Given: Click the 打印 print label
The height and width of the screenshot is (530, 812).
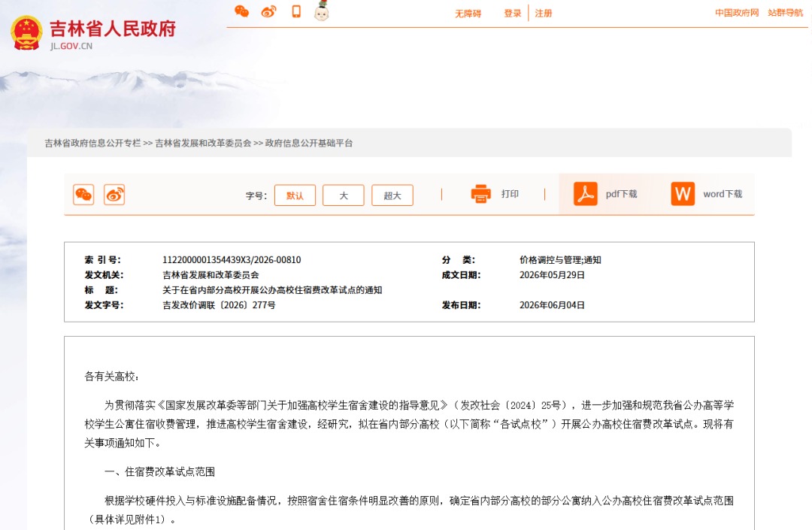Looking at the screenshot, I should [x=510, y=194].
